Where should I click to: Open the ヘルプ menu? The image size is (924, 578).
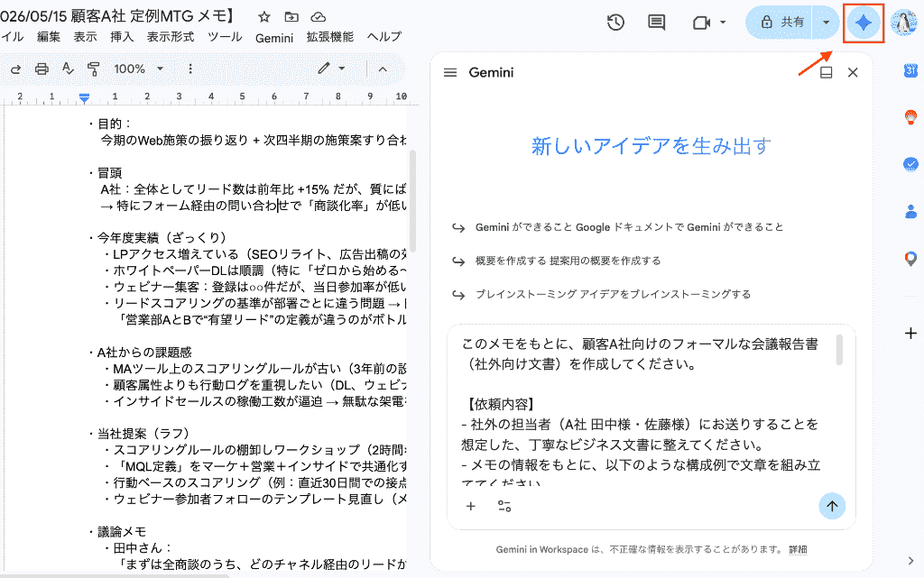click(384, 36)
